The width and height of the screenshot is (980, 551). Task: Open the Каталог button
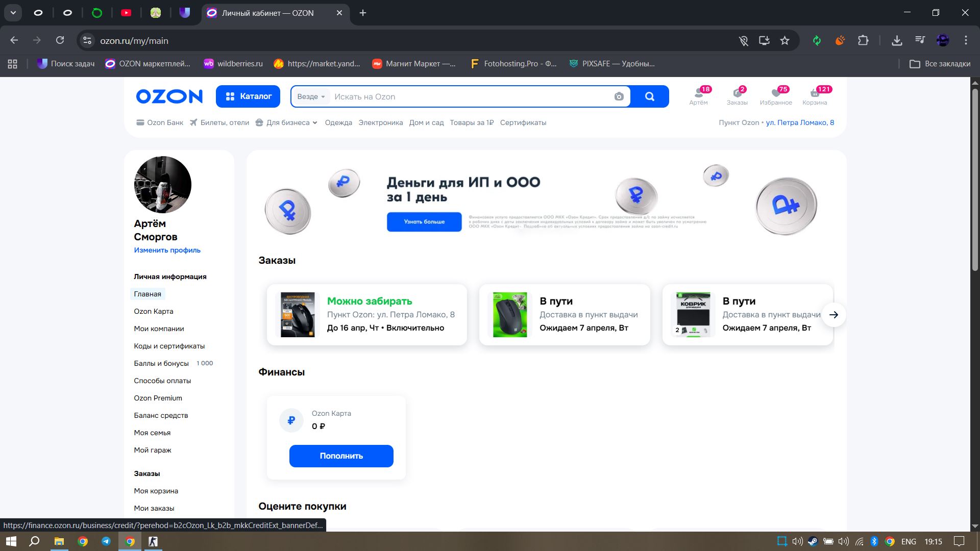(248, 96)
